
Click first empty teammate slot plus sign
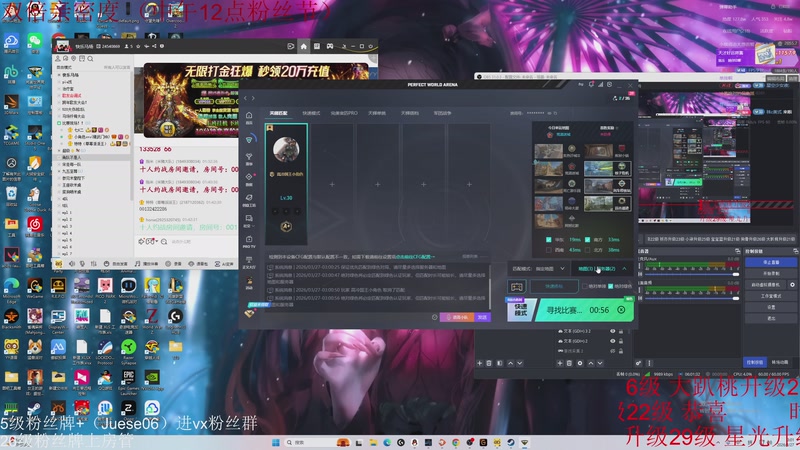point(332,184)
